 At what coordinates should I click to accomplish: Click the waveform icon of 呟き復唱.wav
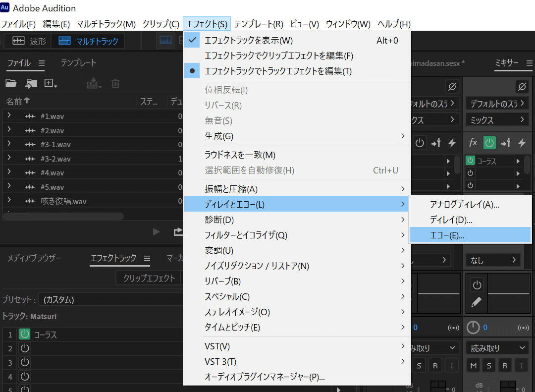click(x=30, y=202)
